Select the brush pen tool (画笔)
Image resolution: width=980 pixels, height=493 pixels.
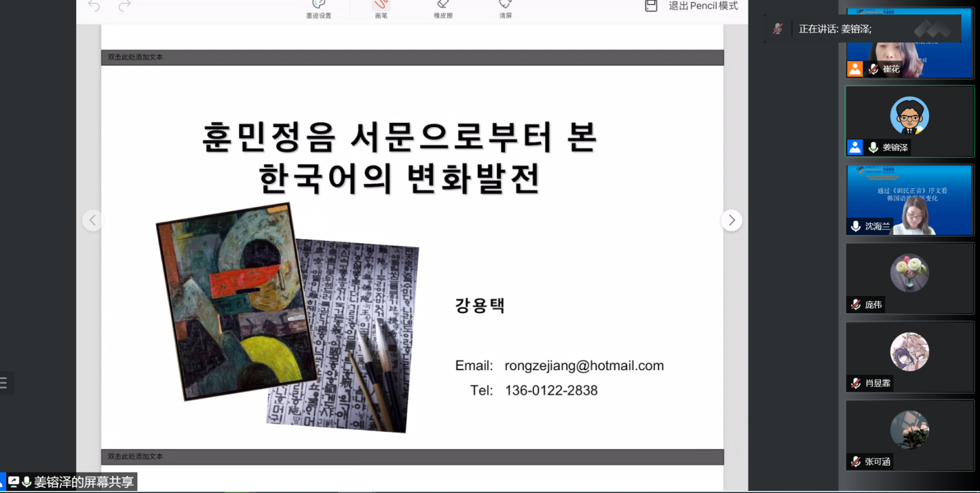click(x=381, y=7)
